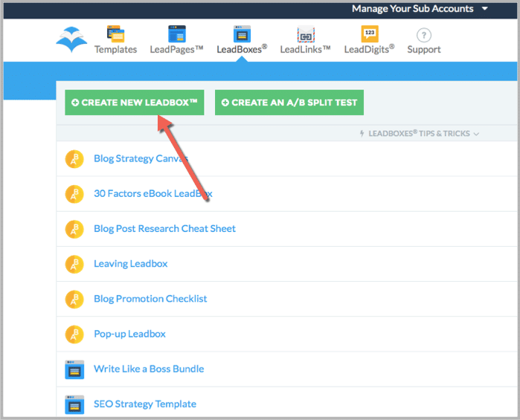Open Blog Strategy Canvas link
The height and width of the screenshot is (420, 520).
click(x=141, y=158)
